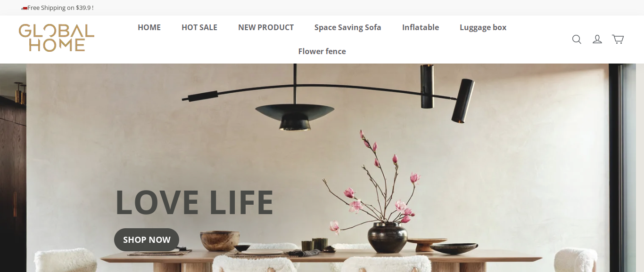The height and width of the screenshot is (272, 644).
Task: Open the account login person icon
Action: click(597, 40)
